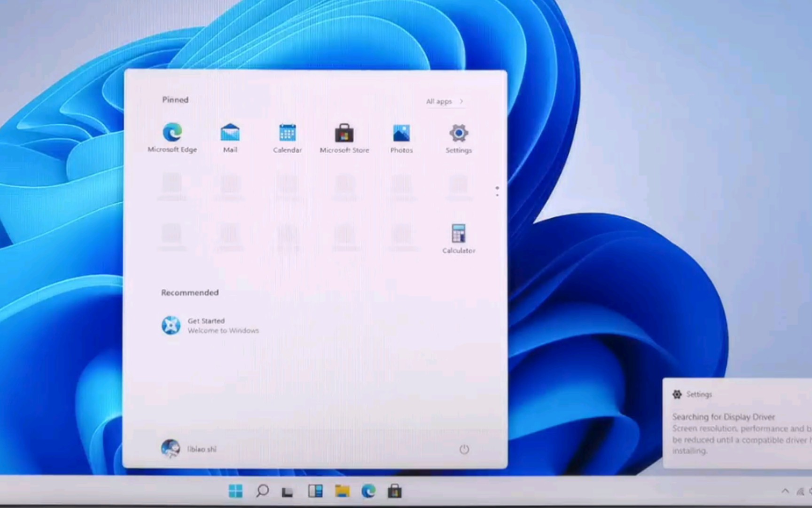This screenshot has height=508, width=812.
Task: Open Search from the taskbar
Action: click(263, 491)
